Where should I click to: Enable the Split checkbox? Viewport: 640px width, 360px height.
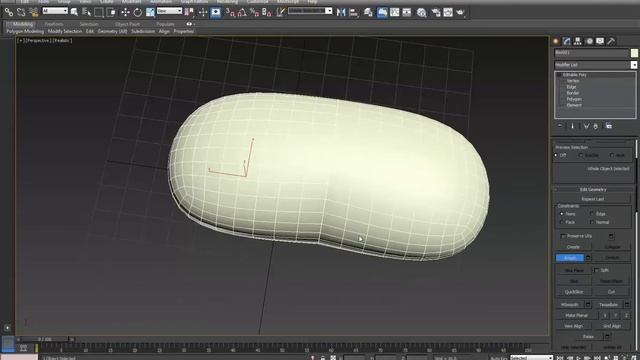tap(596, 270)
